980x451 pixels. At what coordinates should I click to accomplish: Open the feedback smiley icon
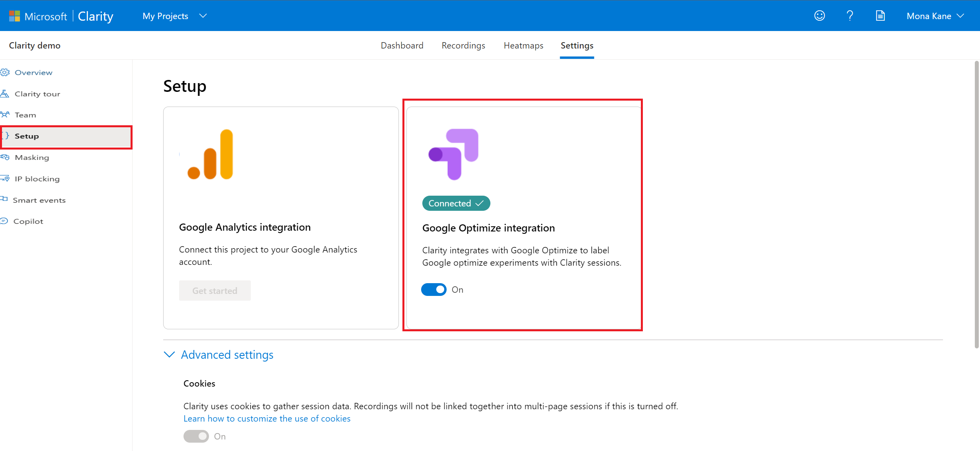click(x=819, y=16)
